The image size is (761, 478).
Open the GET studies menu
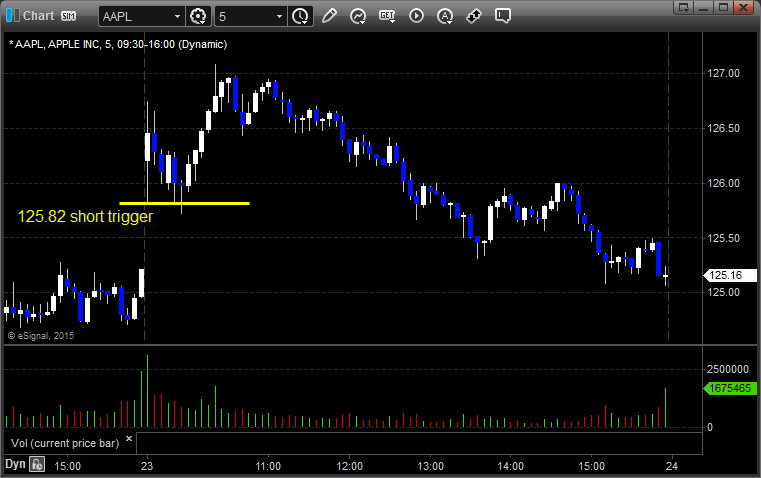pyautogui.click(x=387, y=16)
